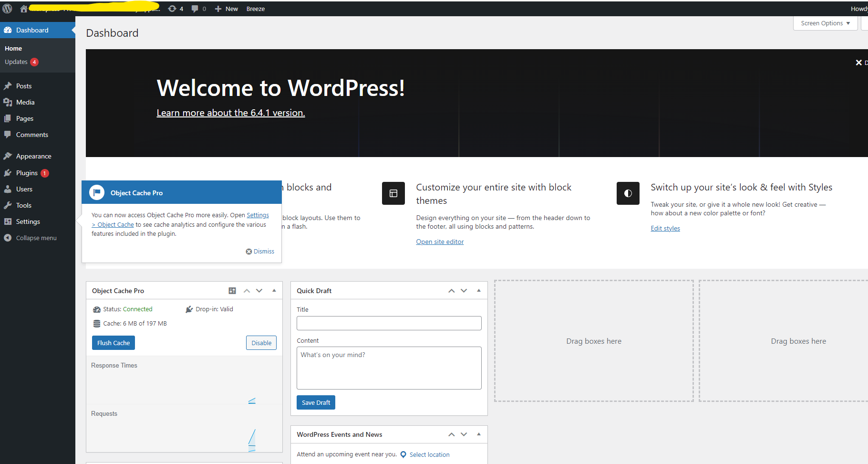
Task: Click the Cache database icon
Action: point(97,324)
